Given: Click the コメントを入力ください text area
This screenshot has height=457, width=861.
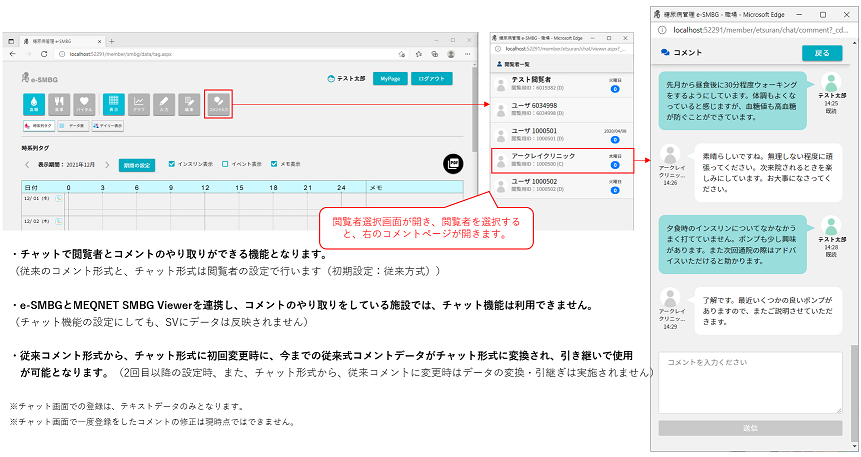Looking at the screenshot, I should tap(750, 382).
